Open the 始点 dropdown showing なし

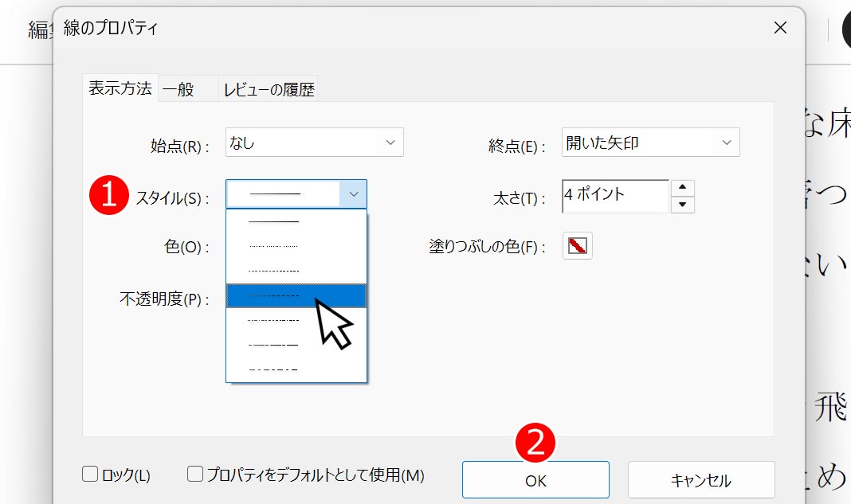point(314,142)
